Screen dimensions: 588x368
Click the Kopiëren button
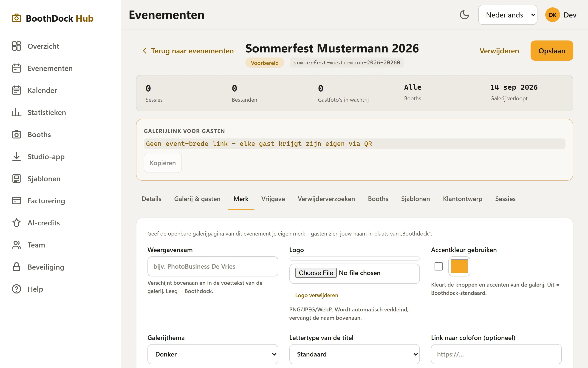point(163,163)
